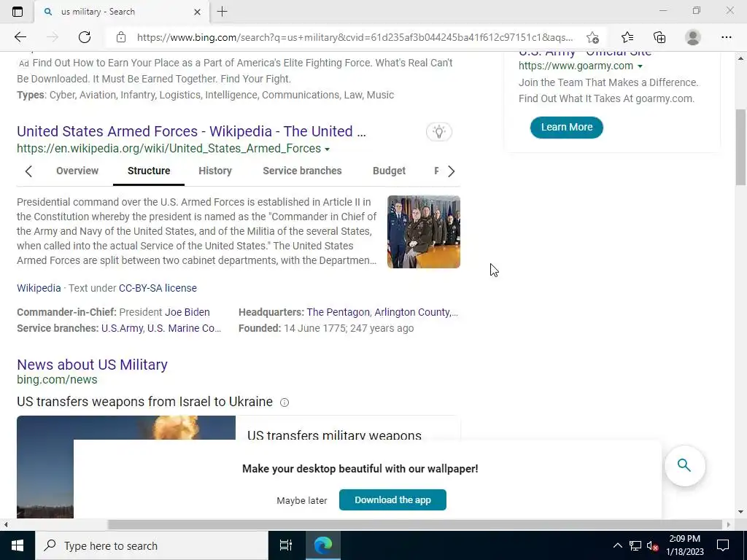Refresh the Bing search page
Image resolution: width=747 pixels, height=560 pixels.
85,37
